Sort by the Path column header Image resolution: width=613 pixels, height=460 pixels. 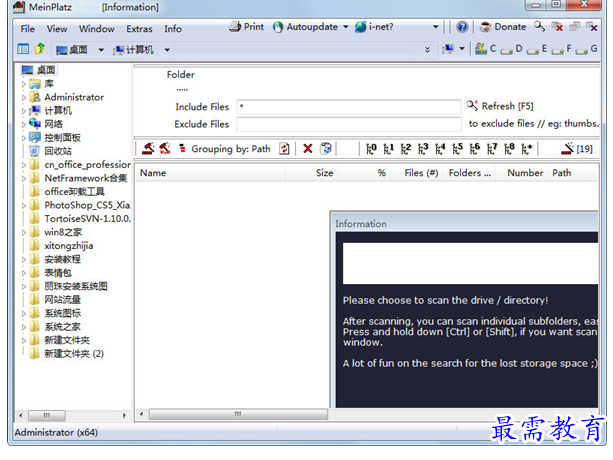(x=574, y=173)
